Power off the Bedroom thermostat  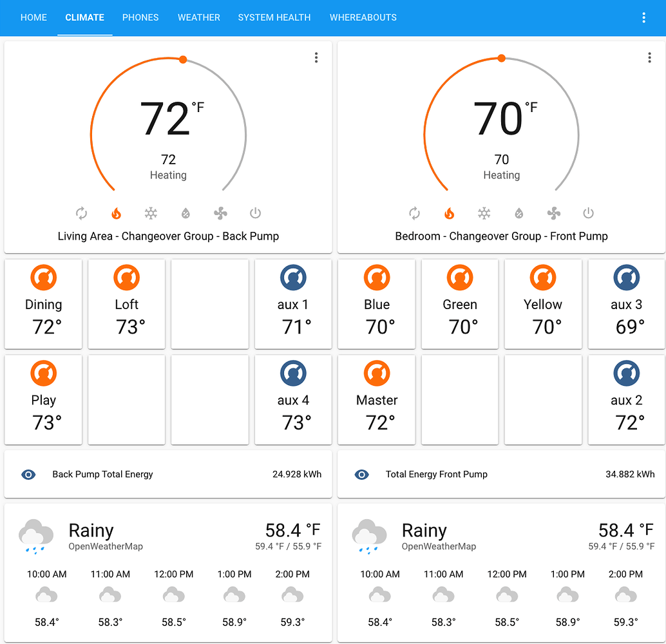pyautogui.click(x=588, y=213)
